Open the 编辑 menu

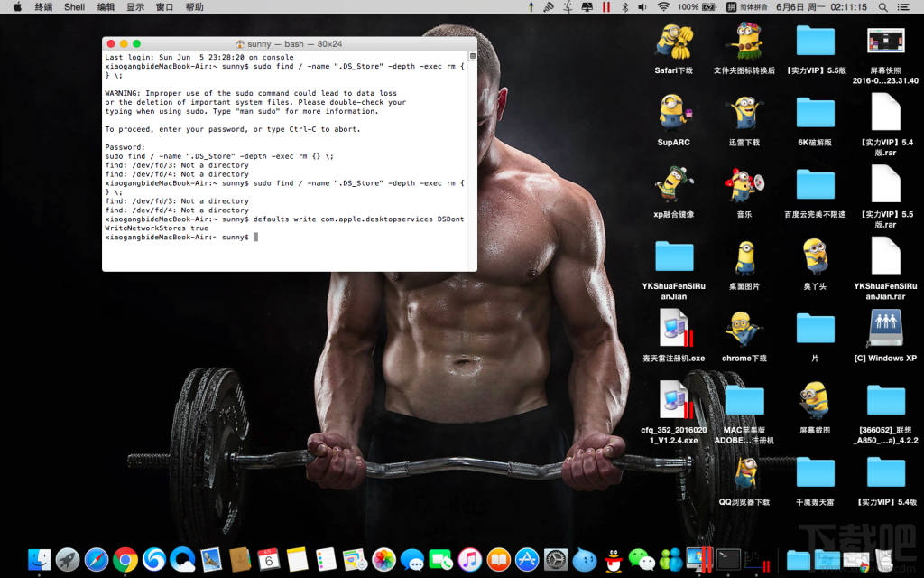(x=106, y=7)
